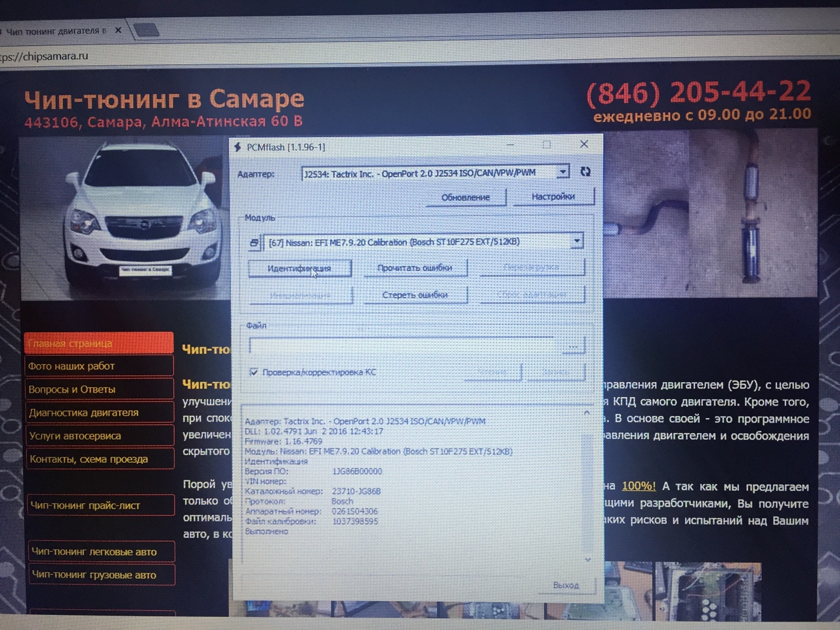This screenshot has width=840, height=630.
Task: Close the PCMflash window
Action: coord(584,144)
